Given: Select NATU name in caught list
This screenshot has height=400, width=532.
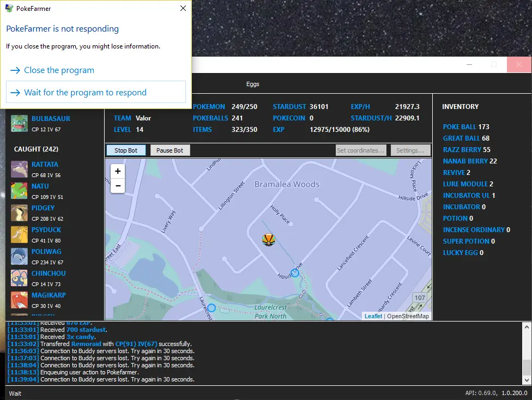Looking at the screenshot, I should point(40,186).
